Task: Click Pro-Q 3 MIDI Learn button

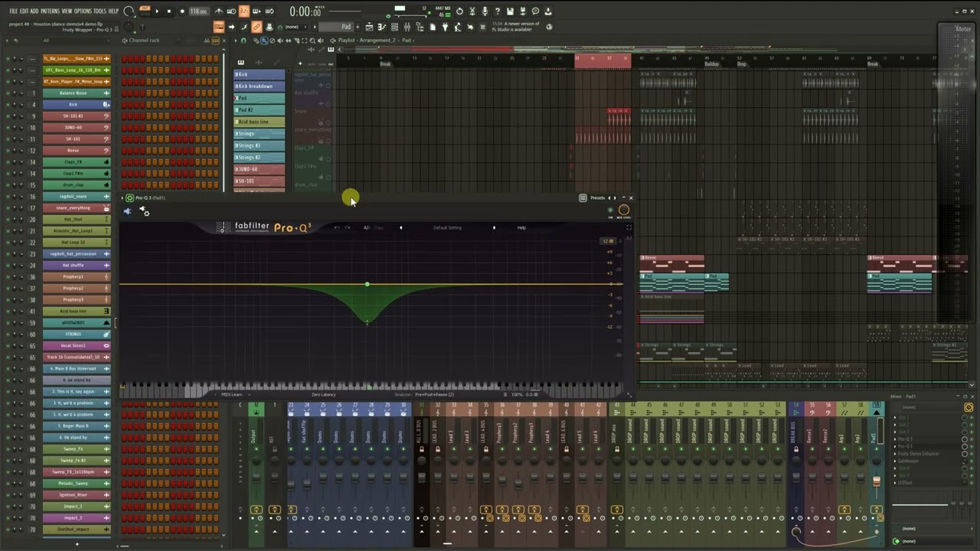Action: [x=232, y=395]
